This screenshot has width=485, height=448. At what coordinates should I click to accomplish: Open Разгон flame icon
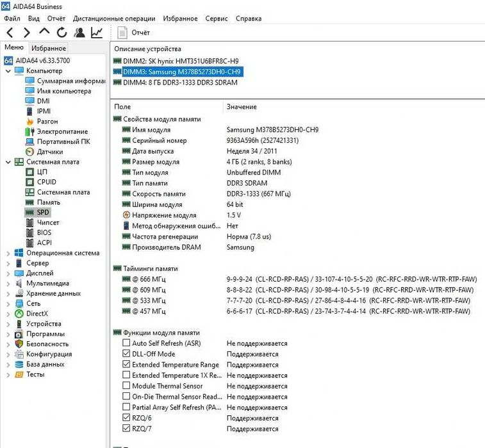pyautogui.click(x=29, y=122)
